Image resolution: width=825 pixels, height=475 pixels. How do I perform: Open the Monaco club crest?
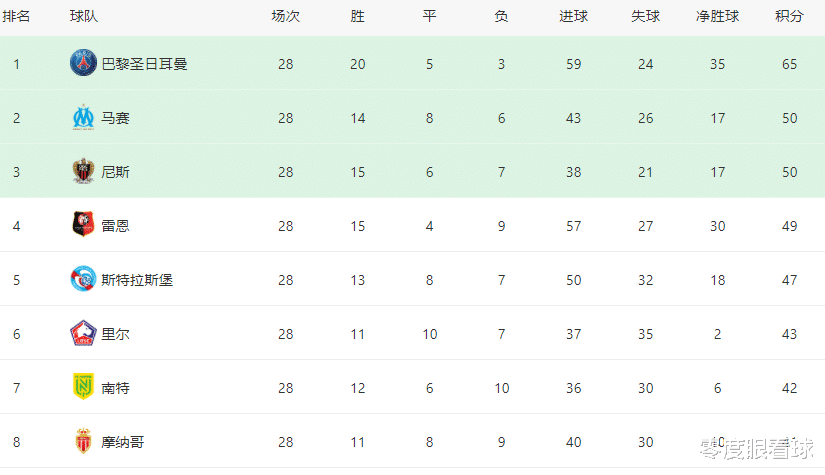83,441
